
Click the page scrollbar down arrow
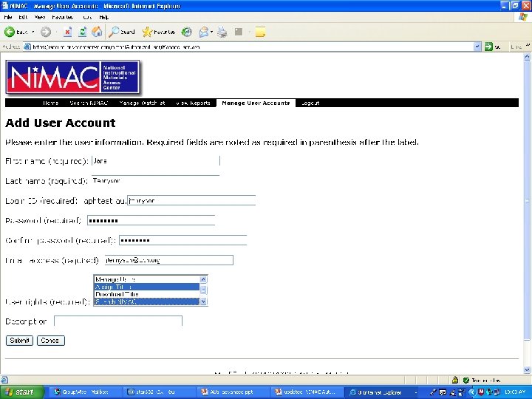coord(527,370)
